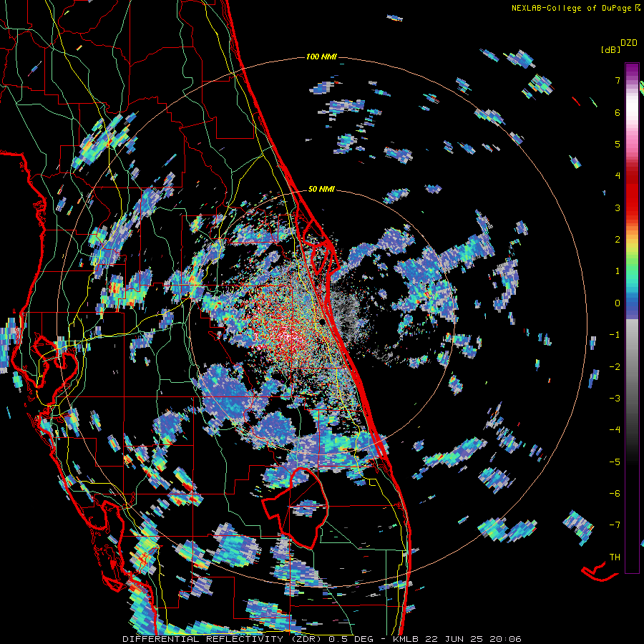Pick the -2 value on color scale

tap(615, 367)
